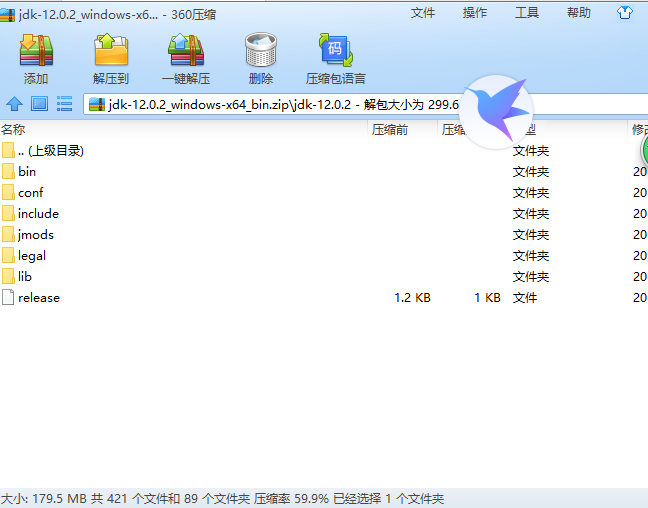Select the 'jmods' folder name
Image resolution: width=648 pixels, height=508 pixels.
pos(36,235)
